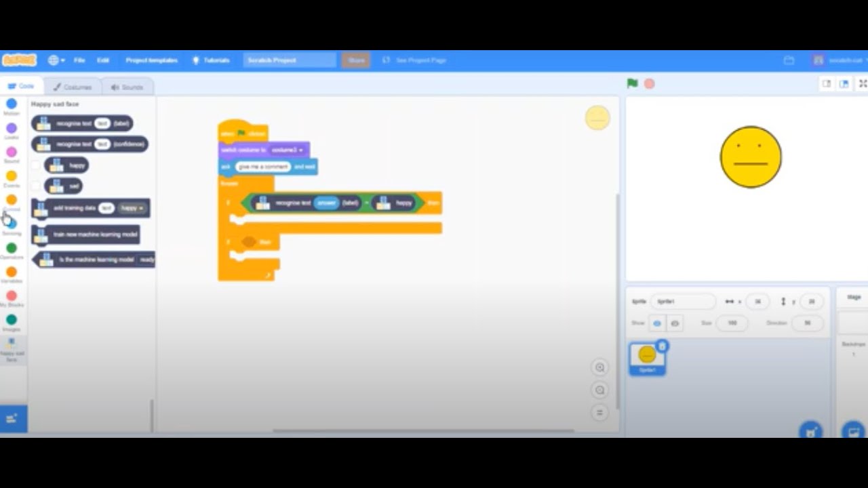This screenshot has height=488, width=868.
Task: Select the Images extension category
Action: coord(12,323)
